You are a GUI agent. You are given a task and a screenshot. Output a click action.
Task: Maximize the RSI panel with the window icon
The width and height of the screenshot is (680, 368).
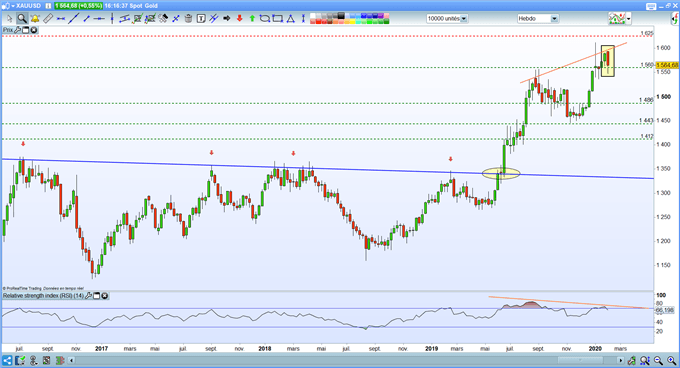click(x=97, y=296)
